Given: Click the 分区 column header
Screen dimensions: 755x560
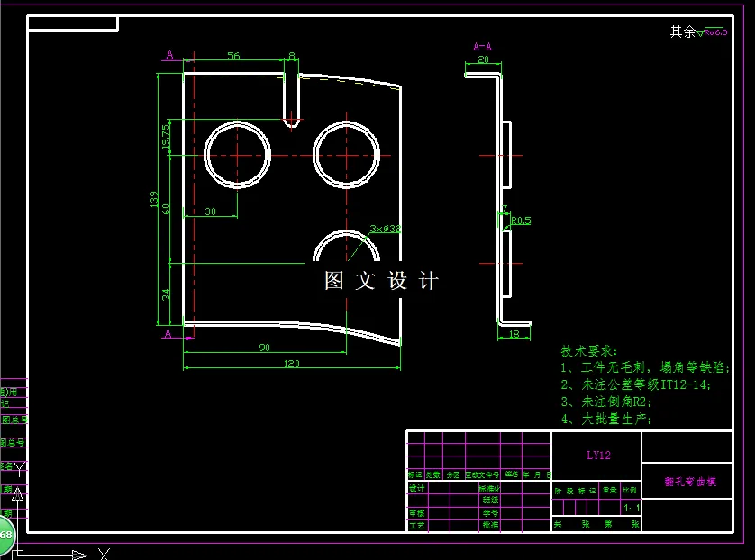Looking at the screenshot, I should pyautogui.click(x=453, y=474).
